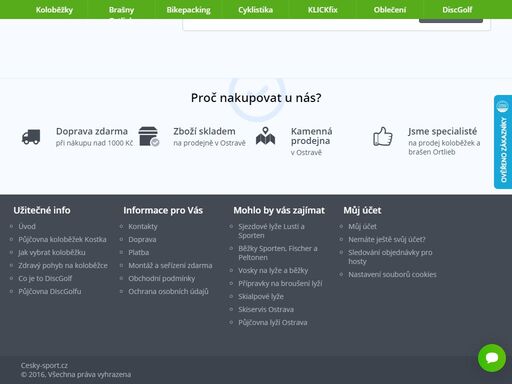The height and width of the screenshot is (384, 512).
Task: Click the Jsme specialisté heading
Action: [443, 131]
